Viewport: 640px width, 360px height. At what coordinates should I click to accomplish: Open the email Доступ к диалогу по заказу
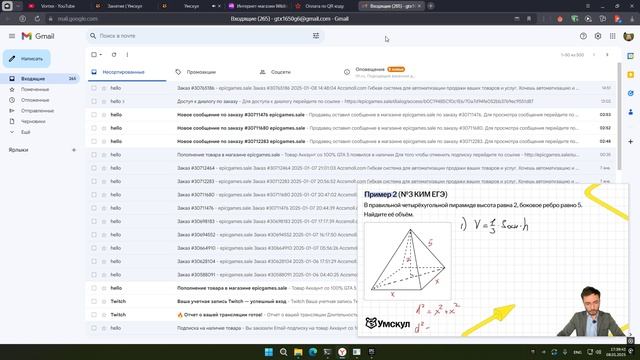point(351,101)
